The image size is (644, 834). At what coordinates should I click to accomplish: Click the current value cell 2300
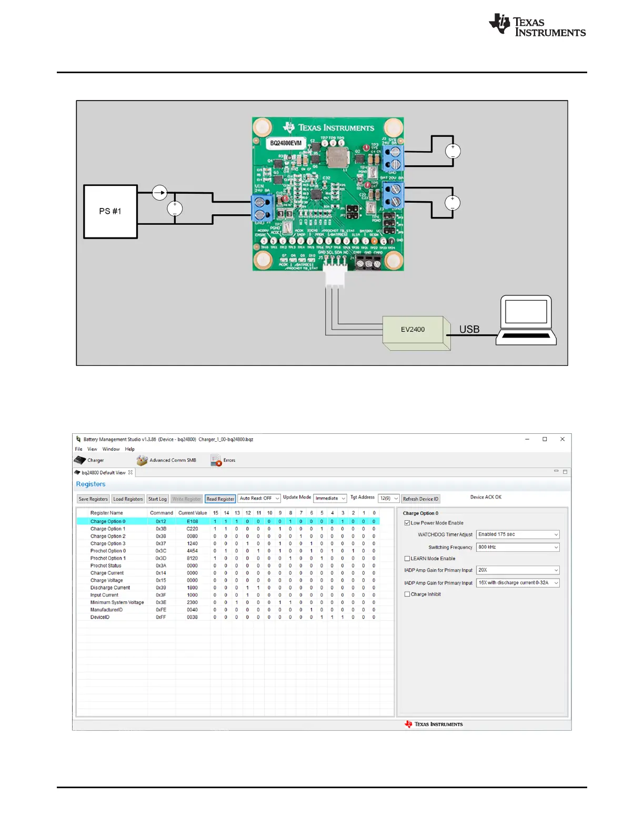(x=193, y=602)
